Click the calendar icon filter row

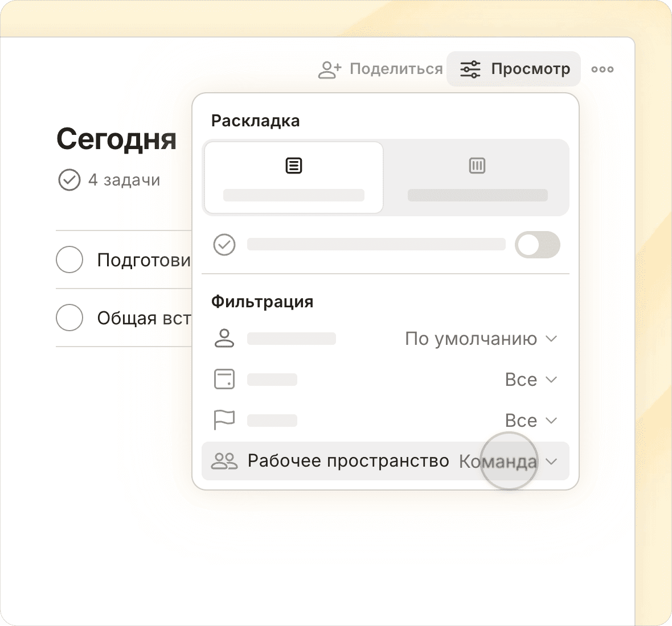tap(224, 380)
